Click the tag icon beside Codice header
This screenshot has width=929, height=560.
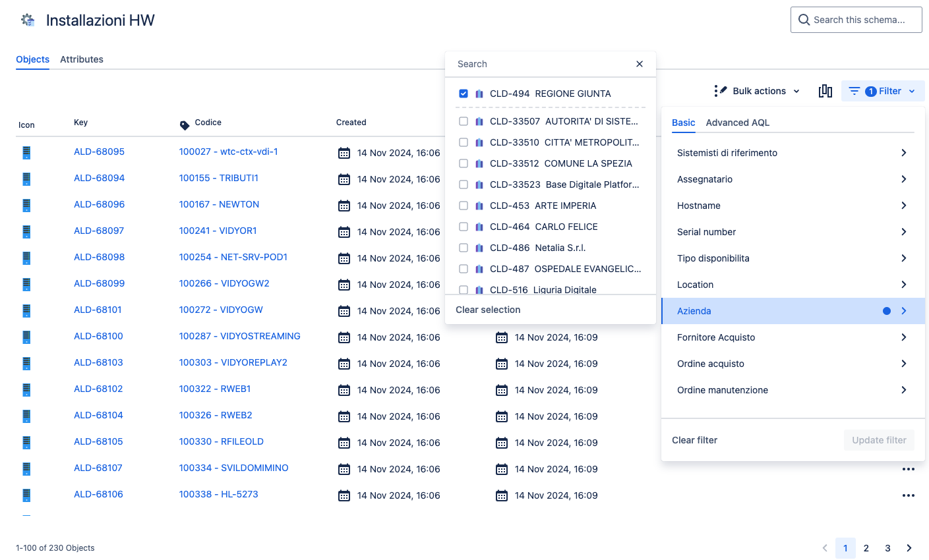pos(185,125)
